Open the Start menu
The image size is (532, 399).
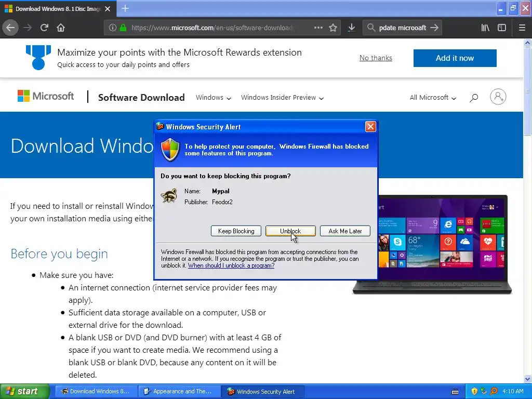24,391
